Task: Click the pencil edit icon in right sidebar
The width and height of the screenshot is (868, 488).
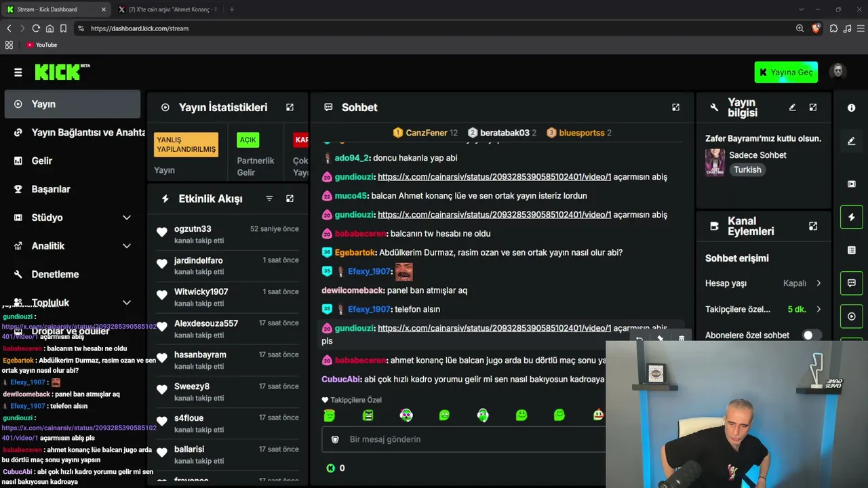Action: pos(852,141)
